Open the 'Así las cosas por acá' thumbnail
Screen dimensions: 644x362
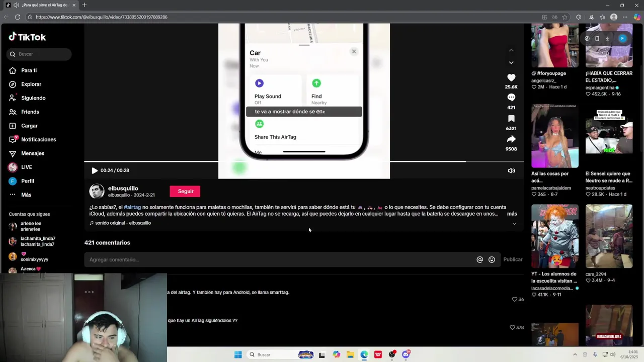pyautogui.click(x=555, y=136)
